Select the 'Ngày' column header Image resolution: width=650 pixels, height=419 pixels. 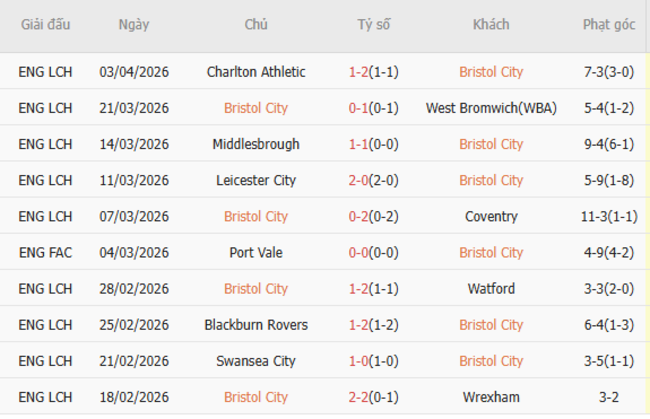coord(134,25)
